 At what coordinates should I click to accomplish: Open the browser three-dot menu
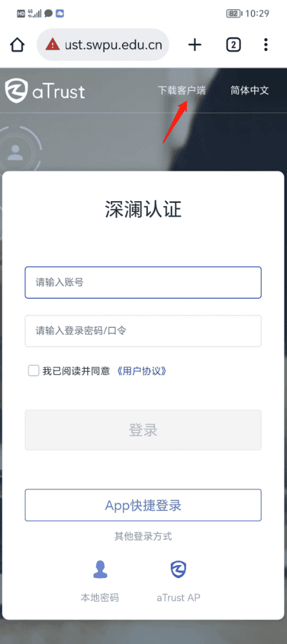pos(266,45)
